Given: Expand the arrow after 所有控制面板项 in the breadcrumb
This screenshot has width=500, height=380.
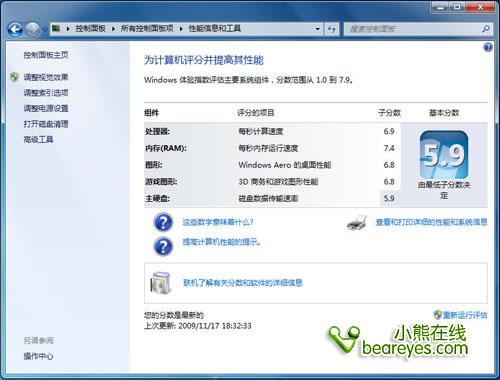Looking at the screenshot, I should pyautogui.click(x=181, y=29).
